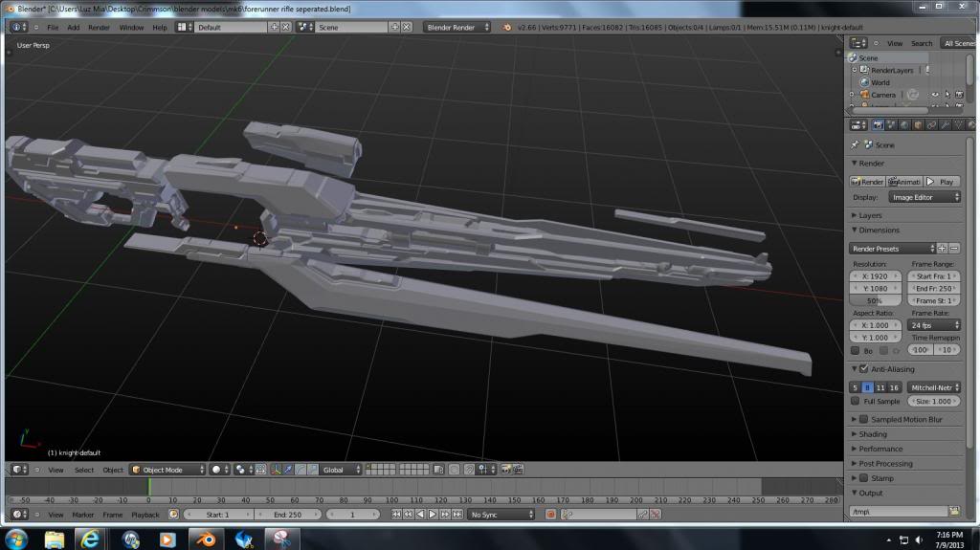The height and width of the screenshot is (550, 980).
Task: Toggle the 3D manipulator widget icon
Action: pos(276,470)
